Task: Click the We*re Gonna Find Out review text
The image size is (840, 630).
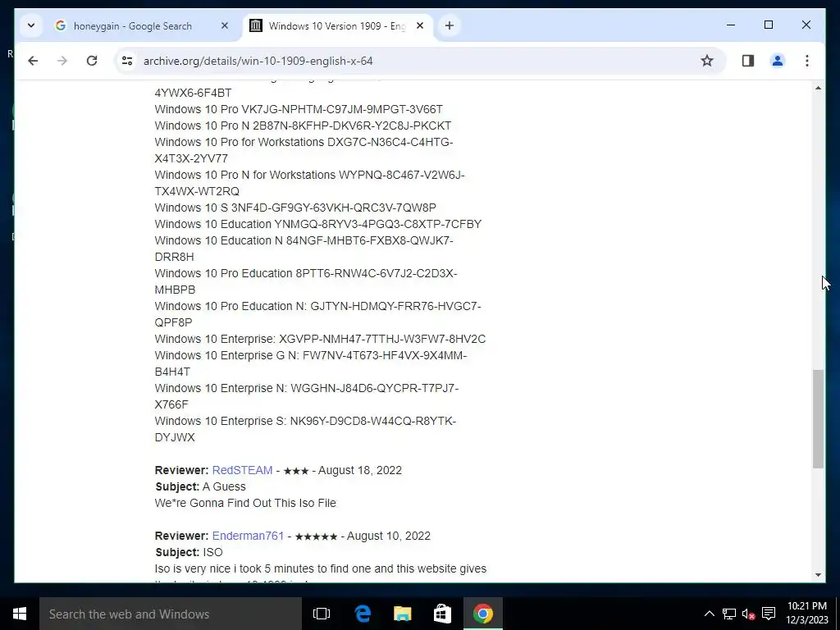Action: pyautogui.click(x=245, y=504)
